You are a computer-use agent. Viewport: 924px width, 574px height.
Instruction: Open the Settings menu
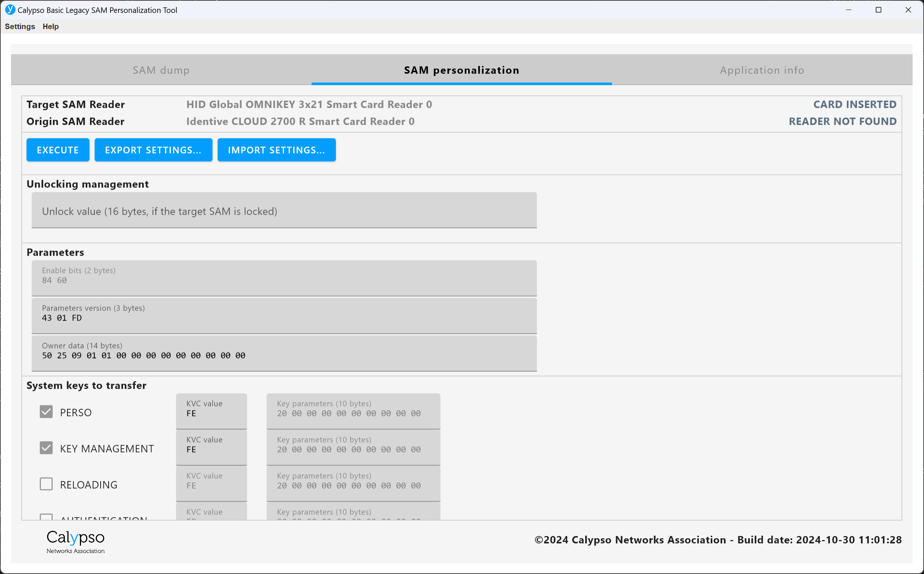[20, 27]
